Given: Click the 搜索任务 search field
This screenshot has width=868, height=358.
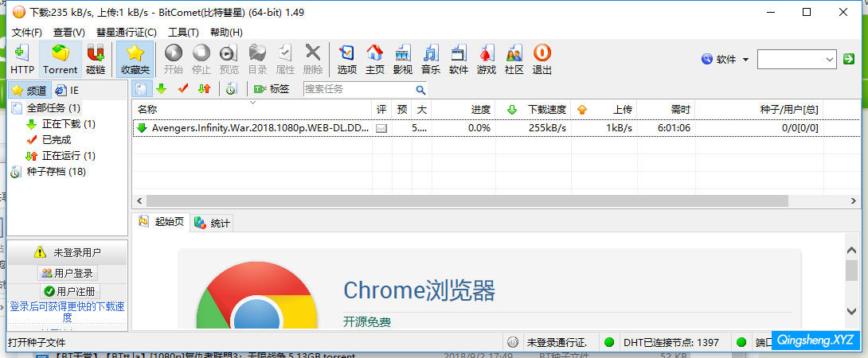Looking at the screenshot, I should click(x=358, y=89).
